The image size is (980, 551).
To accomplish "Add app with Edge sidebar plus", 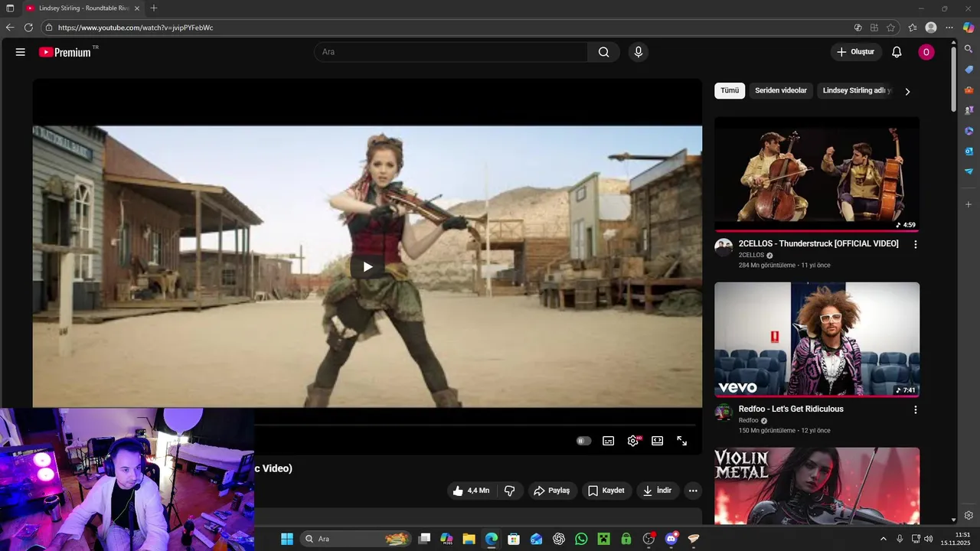I will click(x=969, y=204).
